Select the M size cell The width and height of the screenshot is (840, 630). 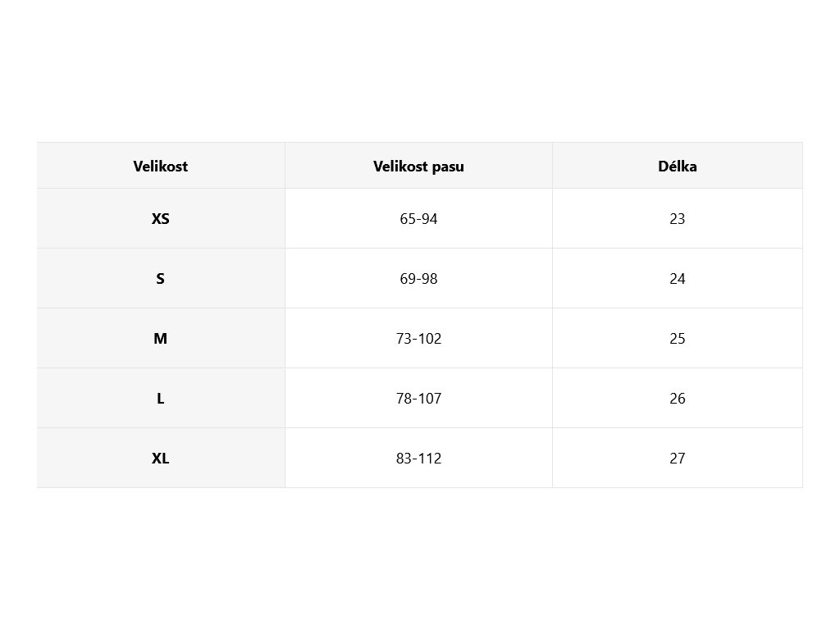[161, 339]
